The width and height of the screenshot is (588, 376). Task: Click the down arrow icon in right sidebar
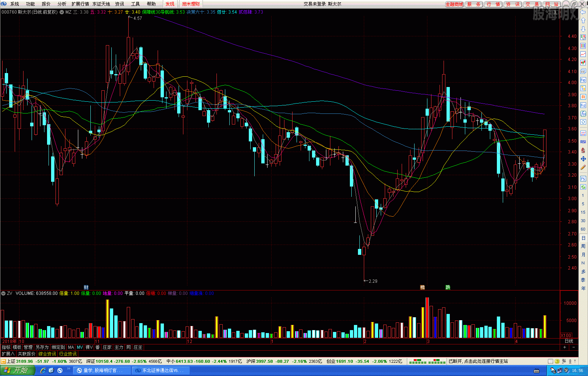point(583,29)
